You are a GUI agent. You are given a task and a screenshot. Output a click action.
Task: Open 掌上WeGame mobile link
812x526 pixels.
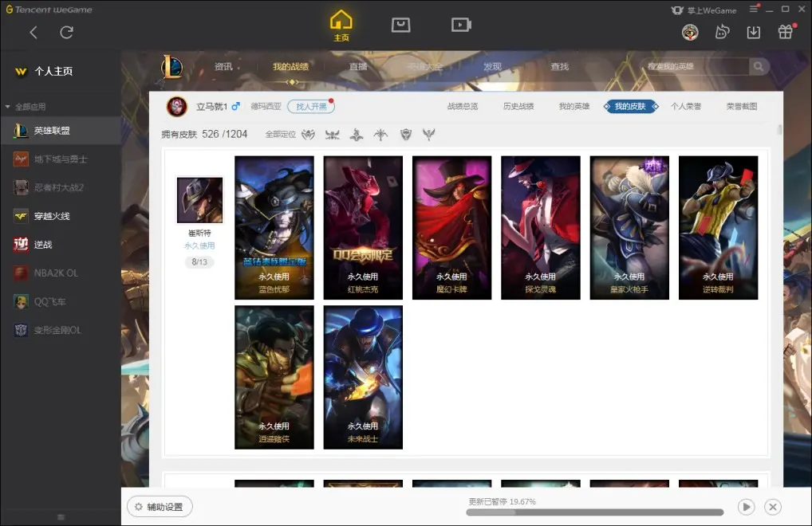pyautogui.click(x=704, y=10)
